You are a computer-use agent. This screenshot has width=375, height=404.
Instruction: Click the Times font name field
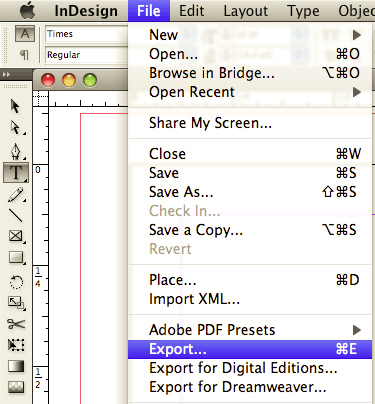click(86, 34)
